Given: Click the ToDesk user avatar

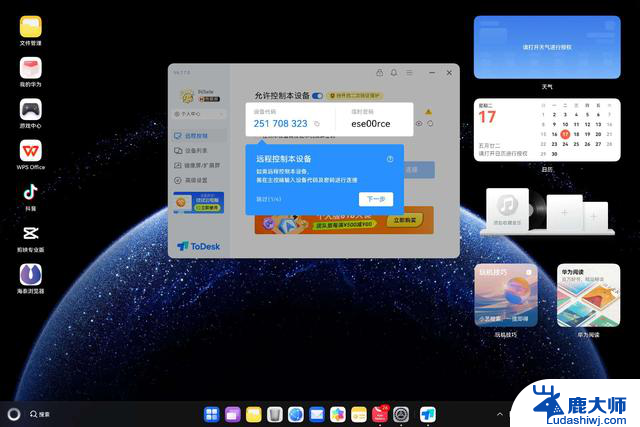Looking at the screenshot, I should click(x=187, y=96).
